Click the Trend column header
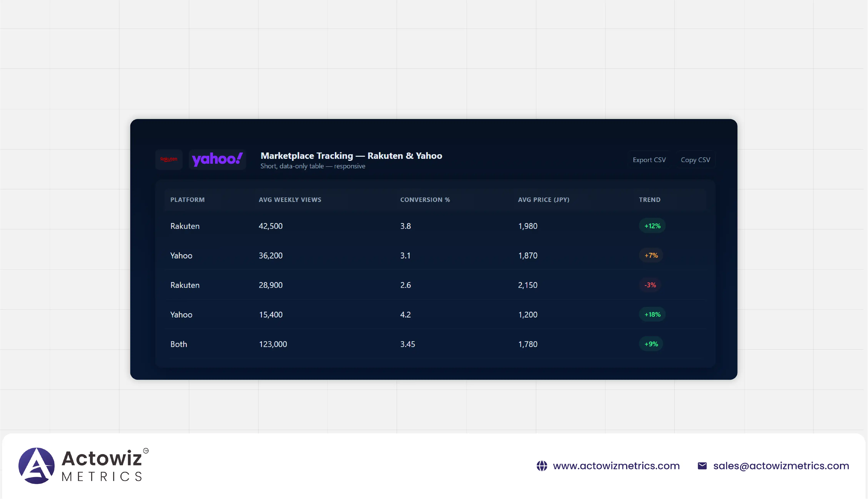This screenshot has height=499, width=868. click(649, 200)
